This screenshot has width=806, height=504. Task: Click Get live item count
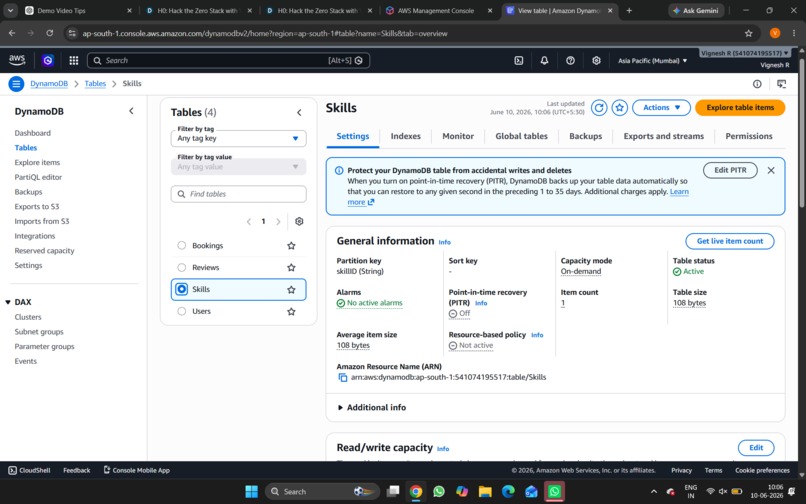point(729,241)
